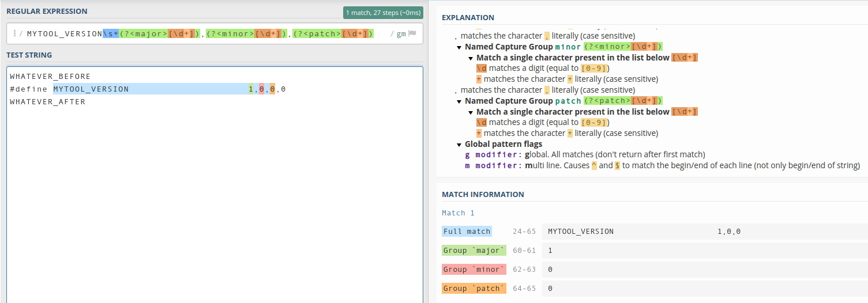Click the 'Match 1' heading
Viewport: 868px width, 303px height.
(x=458, y=213)
